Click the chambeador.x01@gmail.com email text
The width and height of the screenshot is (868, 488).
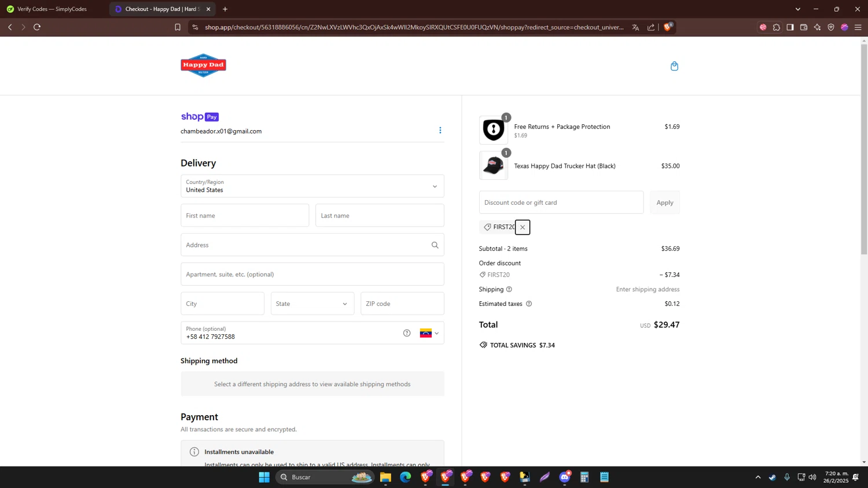221,131
